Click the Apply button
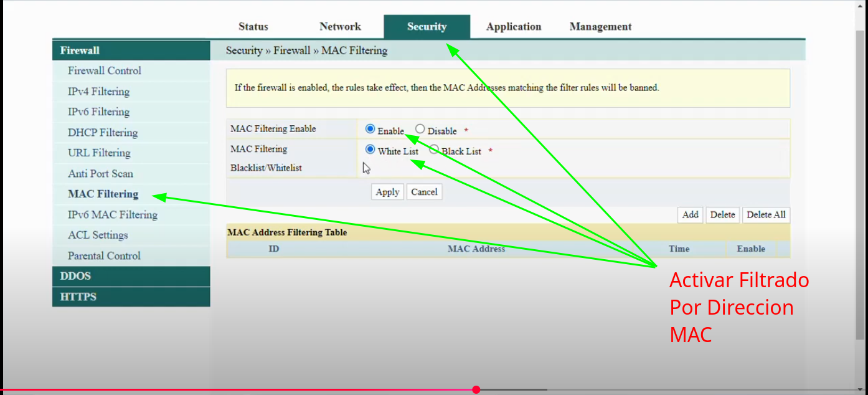The image size is (868, 395). (x=387, y=192)
